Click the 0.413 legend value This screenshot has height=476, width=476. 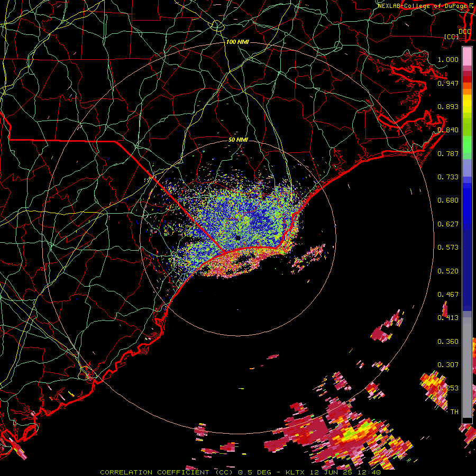click(448, 318)
